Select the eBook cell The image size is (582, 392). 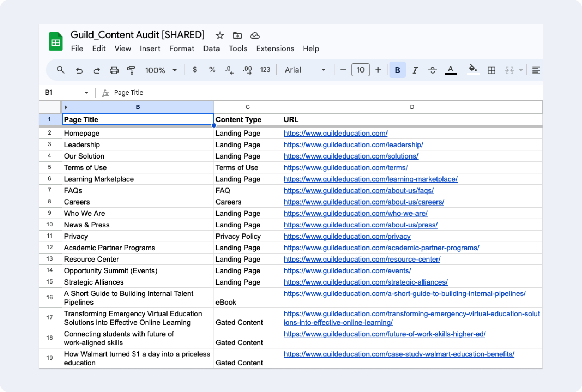pyautogui.click(x=248, y=298)
